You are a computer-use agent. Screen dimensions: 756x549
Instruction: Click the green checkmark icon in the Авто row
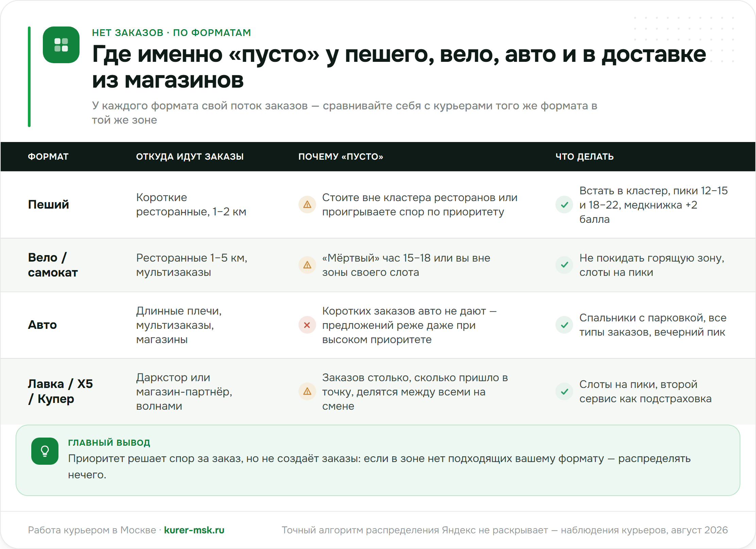pyautogui.click(x=564, y=325)
